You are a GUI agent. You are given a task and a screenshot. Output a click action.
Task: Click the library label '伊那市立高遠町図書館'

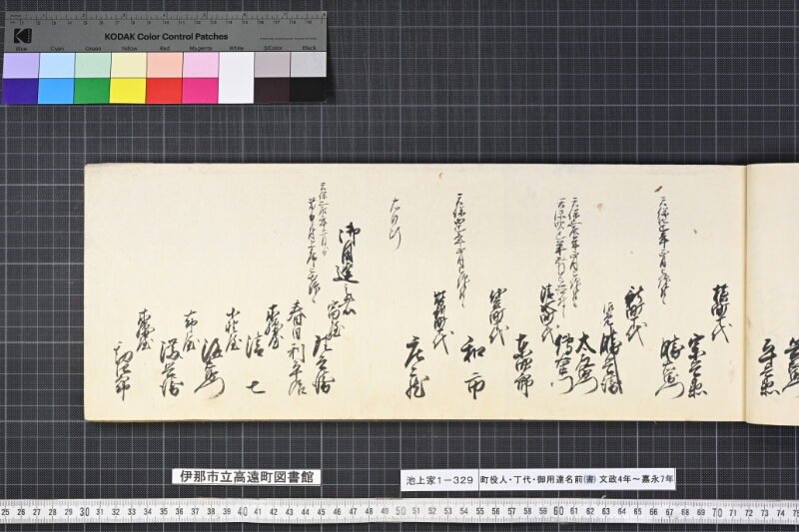click(247, 476)
